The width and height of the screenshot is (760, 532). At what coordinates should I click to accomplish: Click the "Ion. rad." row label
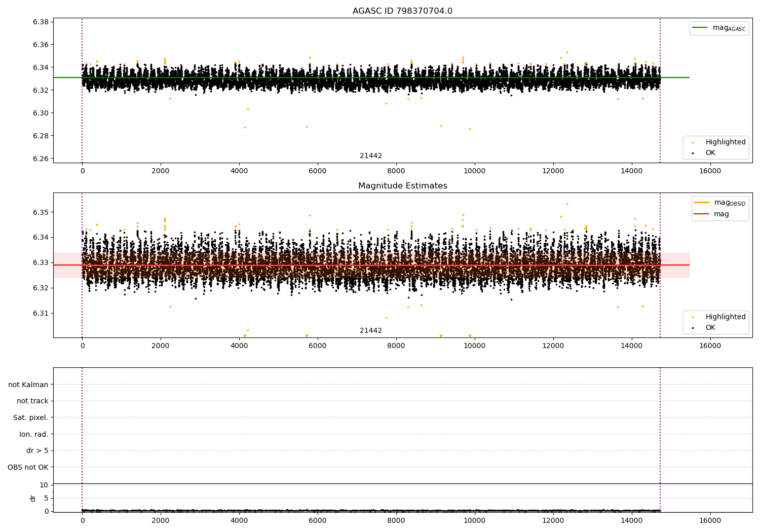[34, 434]
